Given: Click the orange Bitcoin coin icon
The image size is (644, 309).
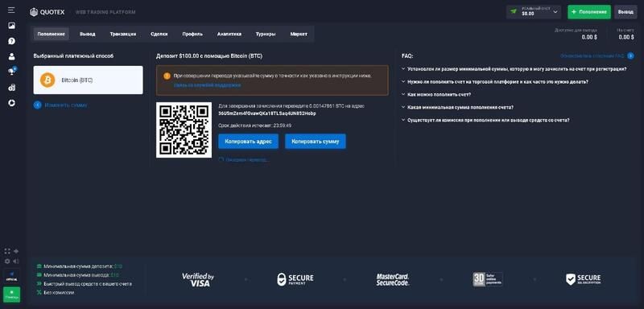Looking at the screenshot, I should 47,80.
